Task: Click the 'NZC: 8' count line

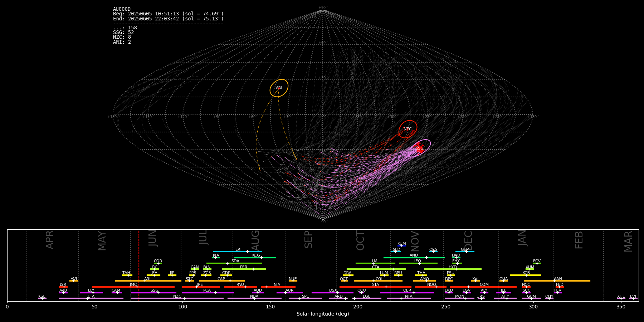Action: pyautogui.click(x=122, y=37)
